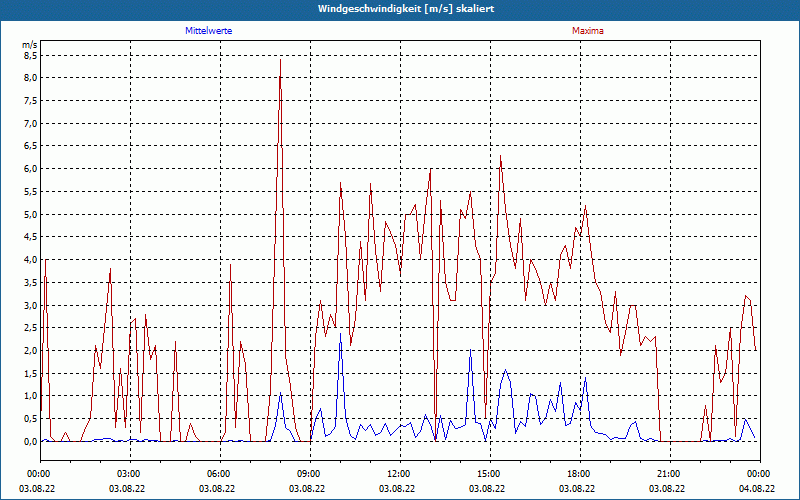Click the Mittelwerte legend label

tap(209, 31)
